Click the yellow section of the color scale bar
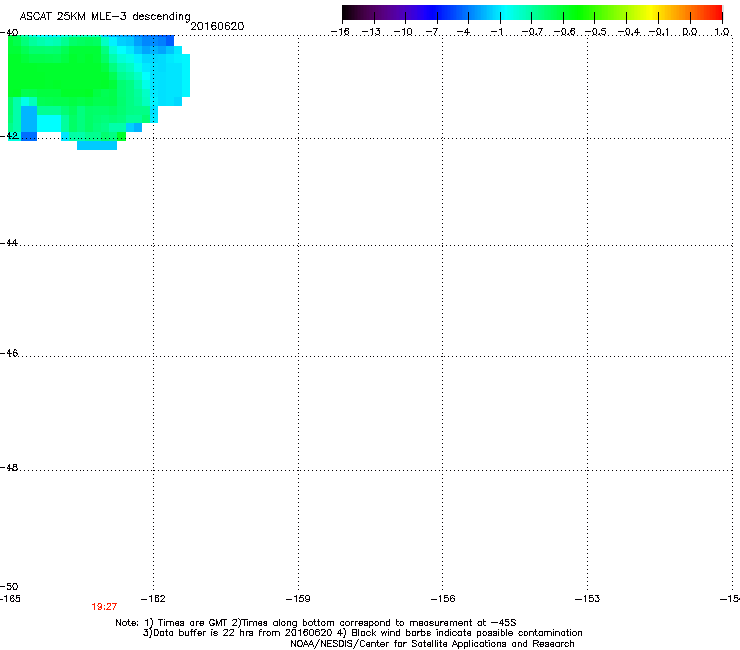 click(x=651, y=12)
